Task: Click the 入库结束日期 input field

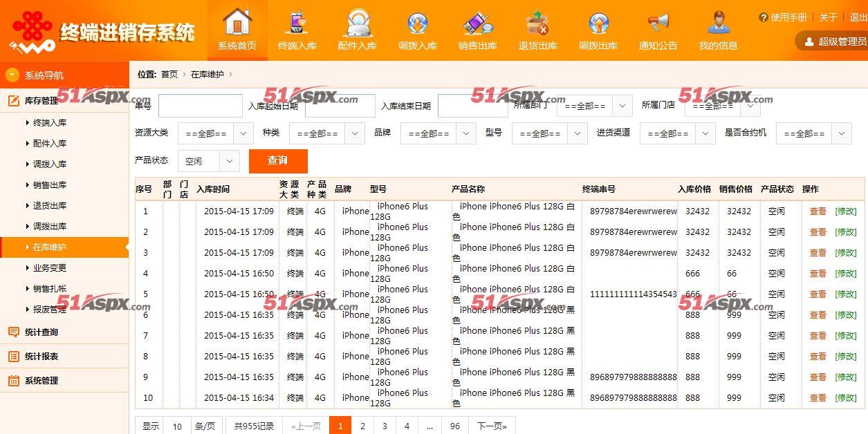Action: (473, 106)
